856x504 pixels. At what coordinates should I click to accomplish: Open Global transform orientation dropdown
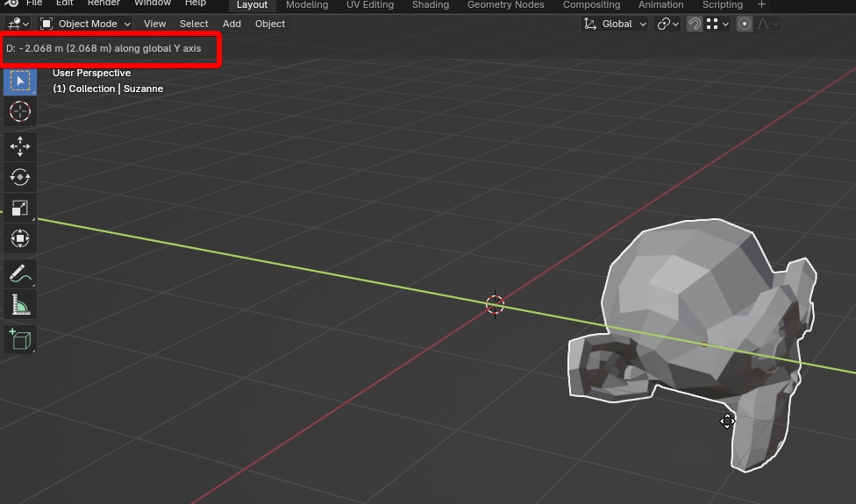pos(615,24)
